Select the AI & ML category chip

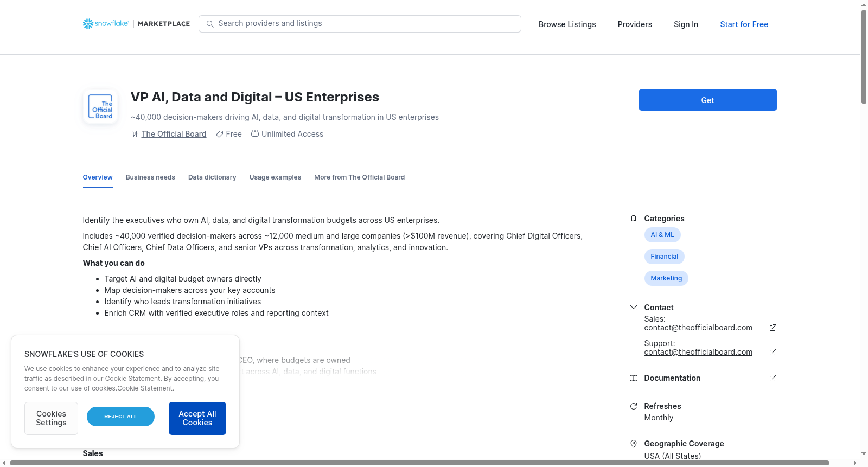click(662, 235)
